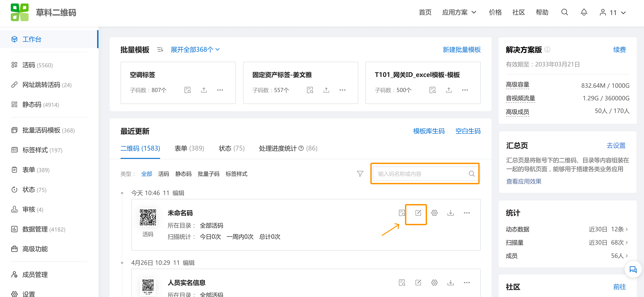Click QR thumbnail of 未命名码
The width and height of the screenshot is (644, 297).
pyautogui.click(x=148, y=217)
